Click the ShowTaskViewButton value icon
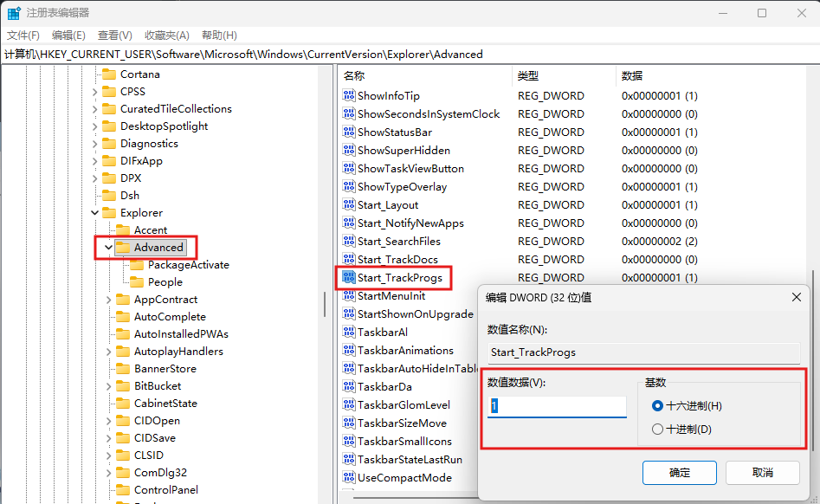820x504 pixels. coord(349,168)
